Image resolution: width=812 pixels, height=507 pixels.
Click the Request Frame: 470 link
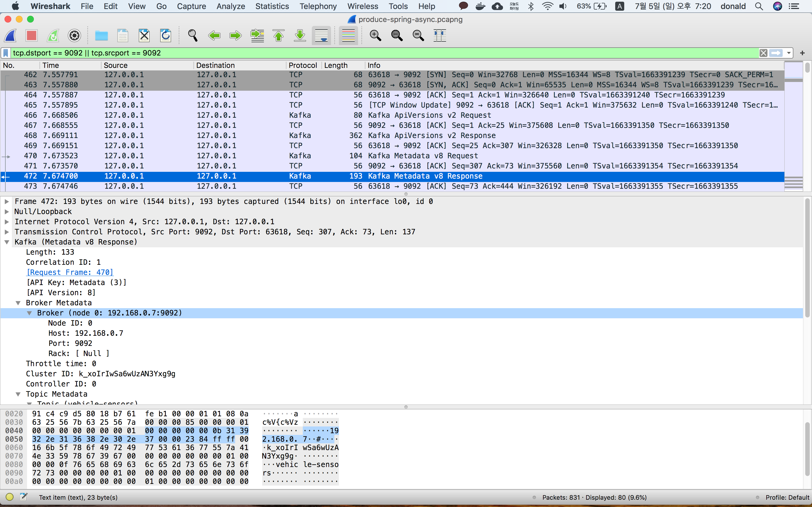click(x=70, y=272)
